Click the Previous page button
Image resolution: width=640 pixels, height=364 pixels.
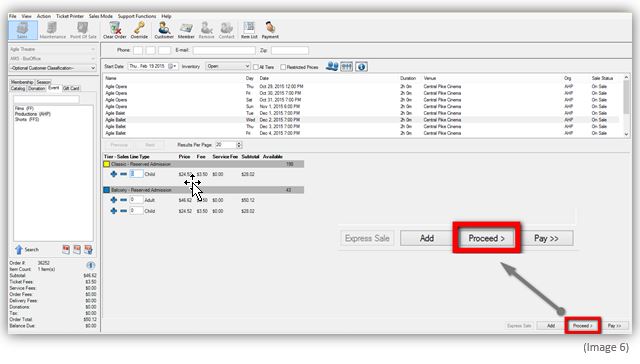pyautogui.click(x=119, y=145)
